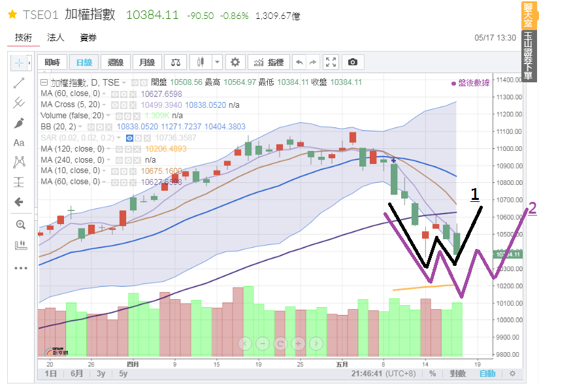Viewport: 588px width, 392px height.
Task: Open the pitchfork drawing tool
Action: [19, 103]
